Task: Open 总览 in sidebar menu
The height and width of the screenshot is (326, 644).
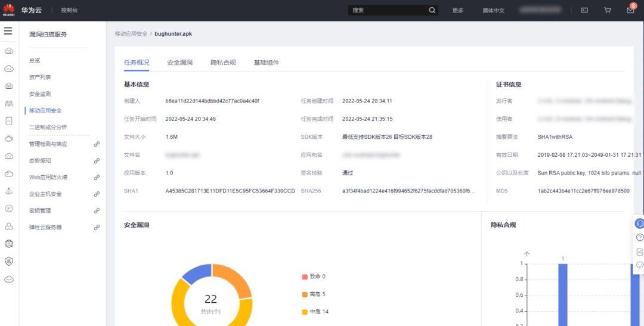Action: click(35, 61)
